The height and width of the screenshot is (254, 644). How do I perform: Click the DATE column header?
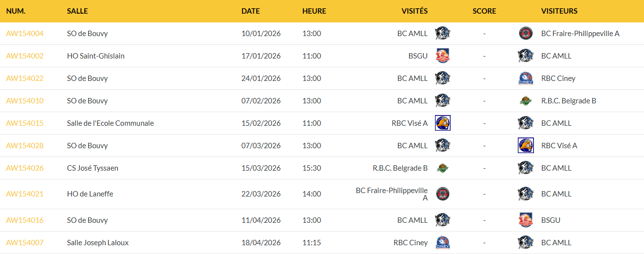(250, 11)
